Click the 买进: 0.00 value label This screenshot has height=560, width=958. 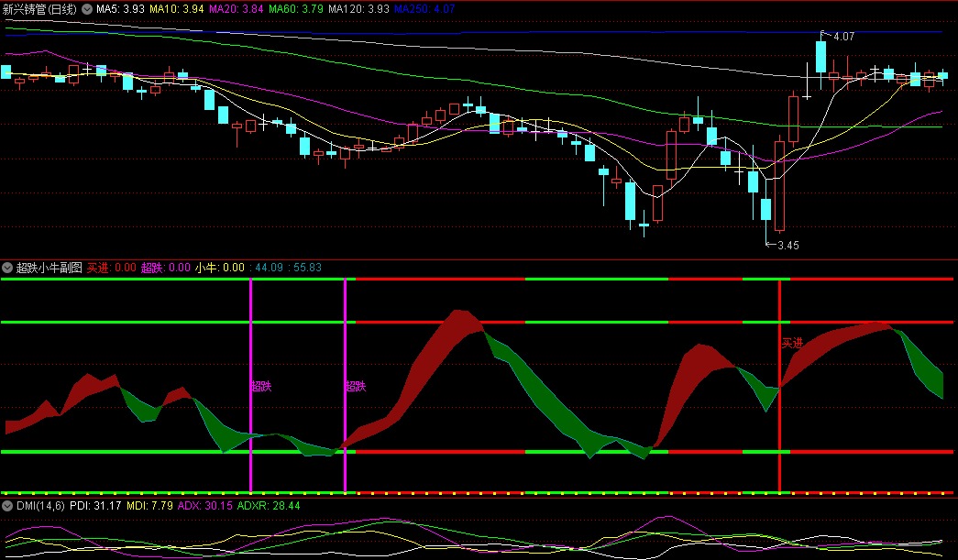pos(111,268)
